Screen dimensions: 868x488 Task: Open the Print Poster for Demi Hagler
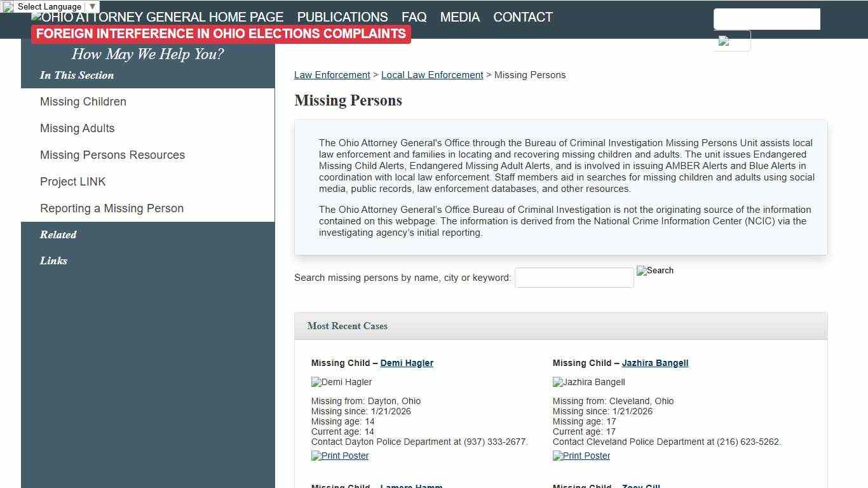(339, 456)
